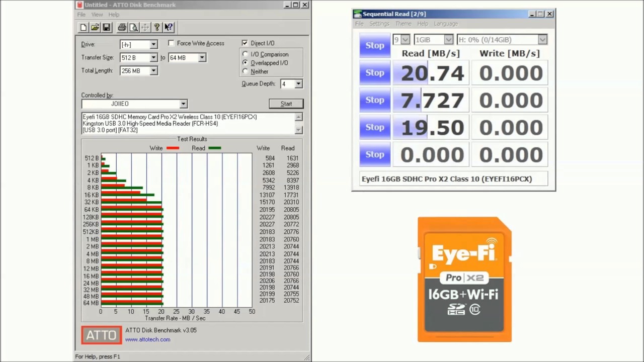Image resolution: width=644 pixels, height=362 pixels.
Task: Click the four-arrow move icon in ATTO toolbar
Action: pyautogui.click(x=145, y=28)
